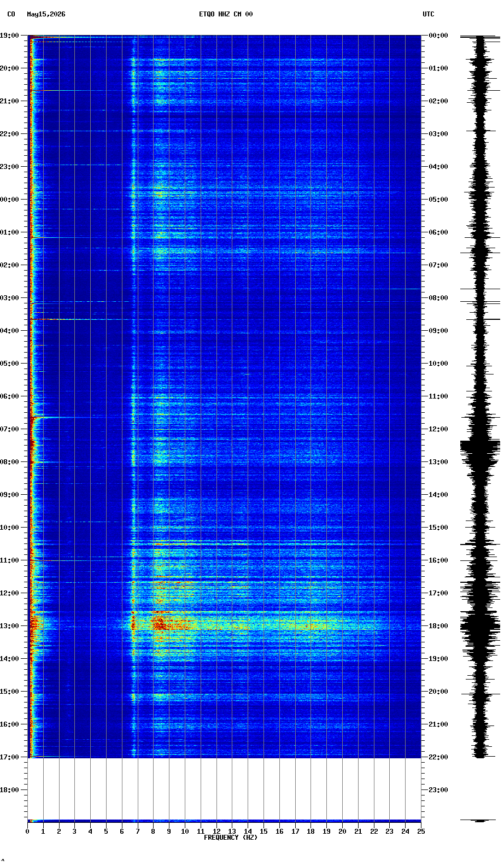Click the red high-energy burst near 13:00
Screen dimensions: 504x866
[160, 622]
